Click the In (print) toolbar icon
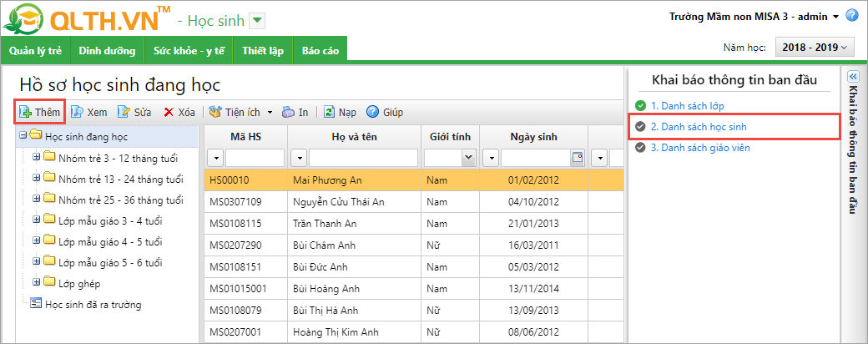 coord(288,112)
